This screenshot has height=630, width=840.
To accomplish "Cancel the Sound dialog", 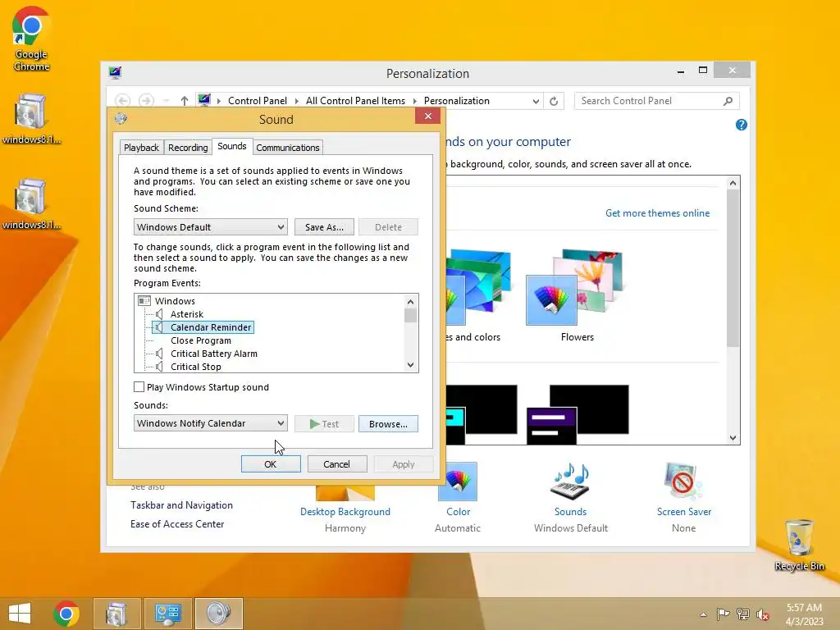I will click(x=337, y=464).
